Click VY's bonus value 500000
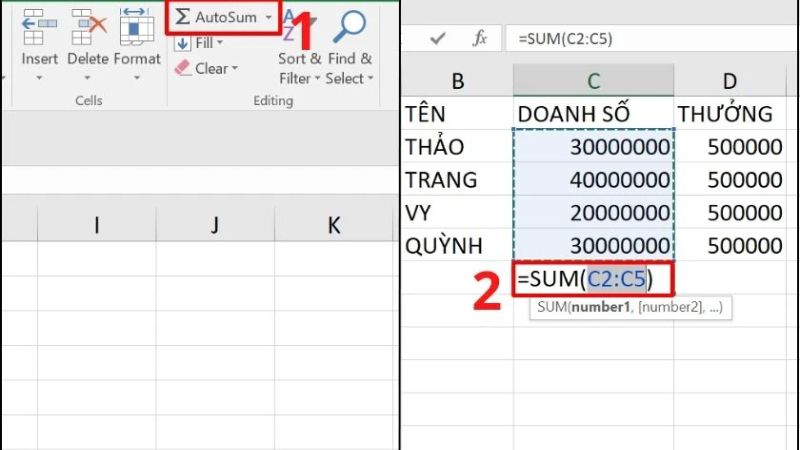Image resolution: width=800 pixels, height=450 pixels. click(730, 212)
